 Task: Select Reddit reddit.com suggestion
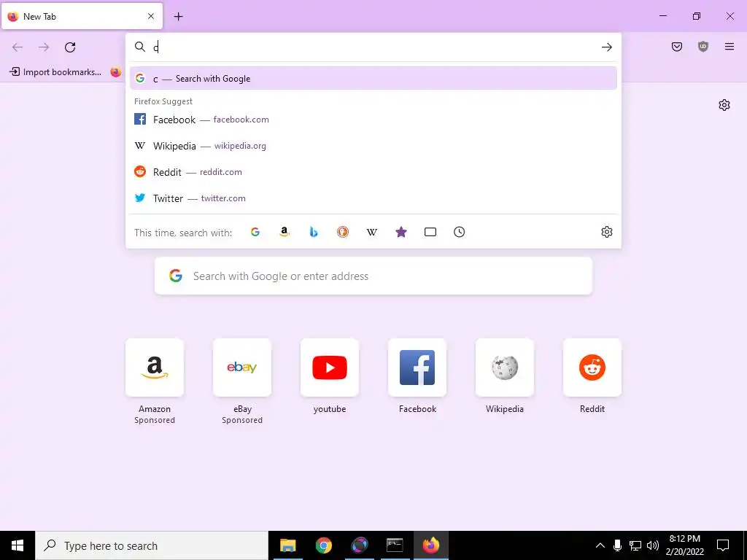coord(373,172)
